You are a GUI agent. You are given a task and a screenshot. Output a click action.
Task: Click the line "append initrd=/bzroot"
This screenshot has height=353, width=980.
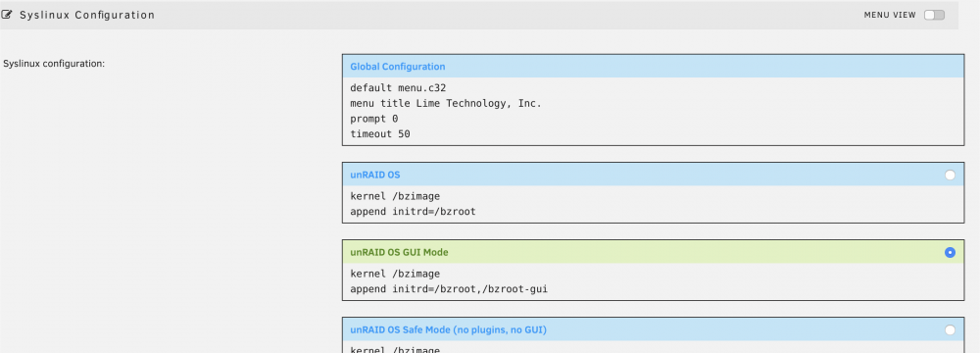pos(413,212)
